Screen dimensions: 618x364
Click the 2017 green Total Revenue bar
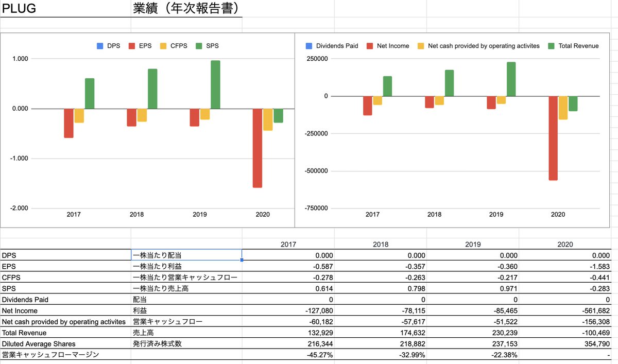pyautogui.click(x=387, y=86)
